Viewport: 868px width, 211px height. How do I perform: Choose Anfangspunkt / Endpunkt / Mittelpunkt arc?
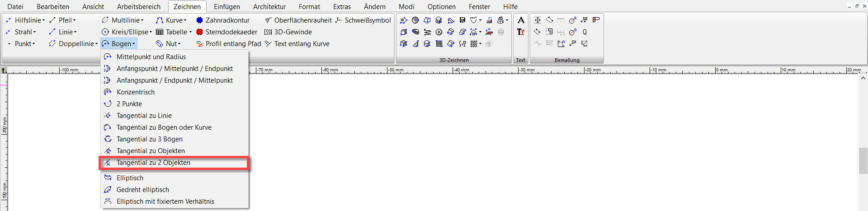175,80
